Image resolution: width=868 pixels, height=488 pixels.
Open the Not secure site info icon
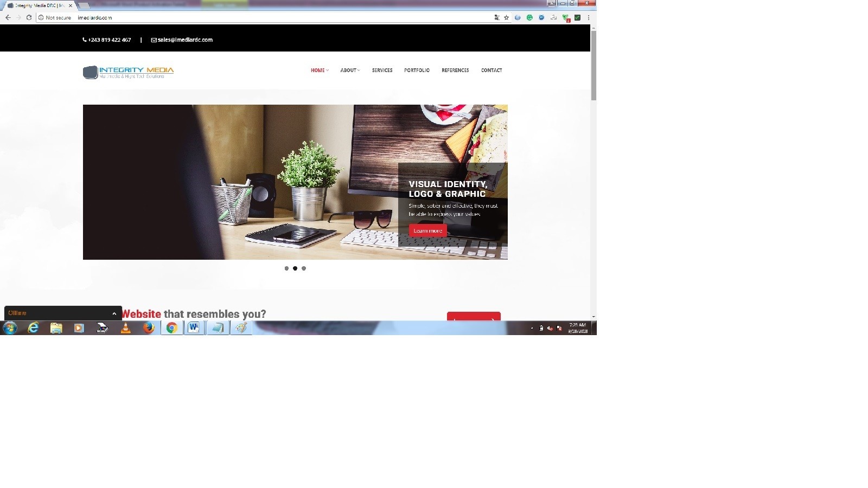click(41, 17)
